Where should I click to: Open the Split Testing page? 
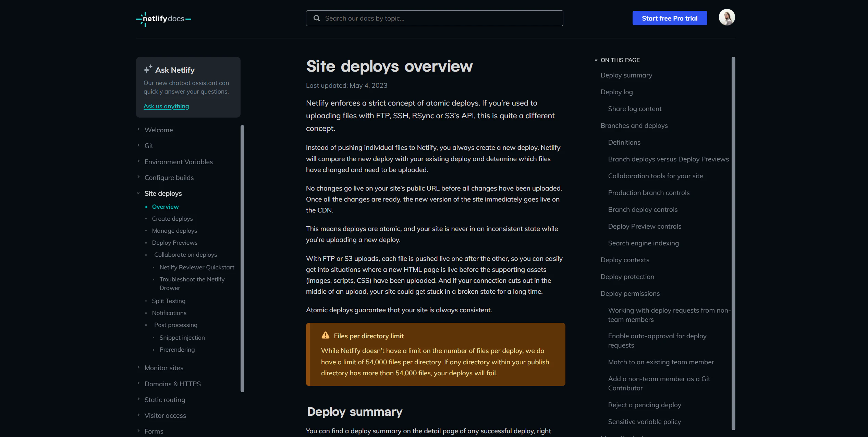(169, 301)
